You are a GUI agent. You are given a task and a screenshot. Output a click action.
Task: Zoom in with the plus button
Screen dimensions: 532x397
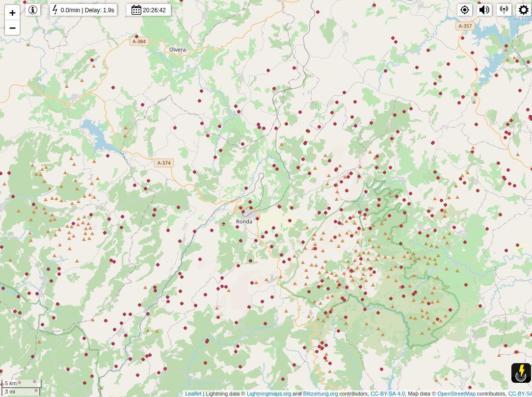click(x=12, y=13)
